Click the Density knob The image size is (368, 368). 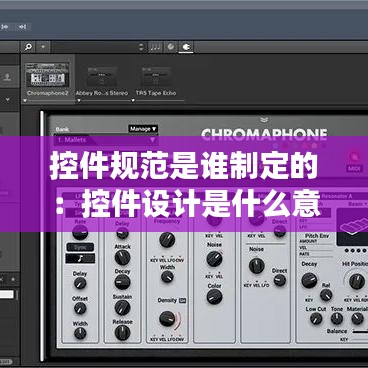click(167, 319)
